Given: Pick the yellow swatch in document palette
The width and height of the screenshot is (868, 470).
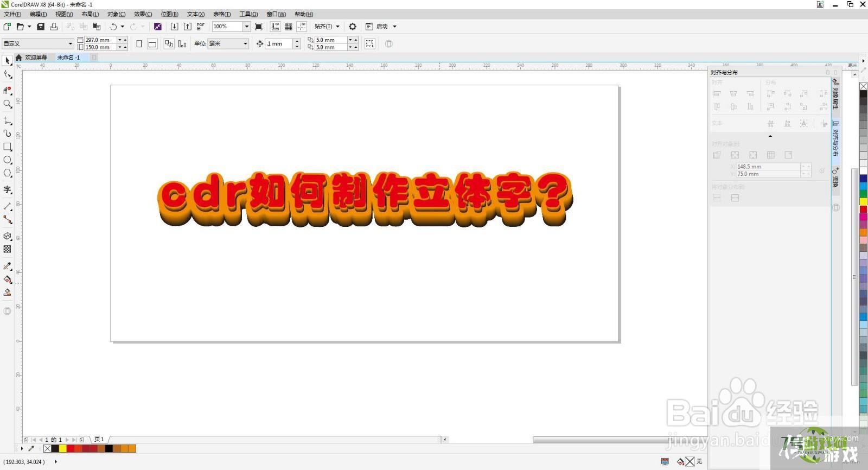Looking at the screenshot, I should point(63,448).
